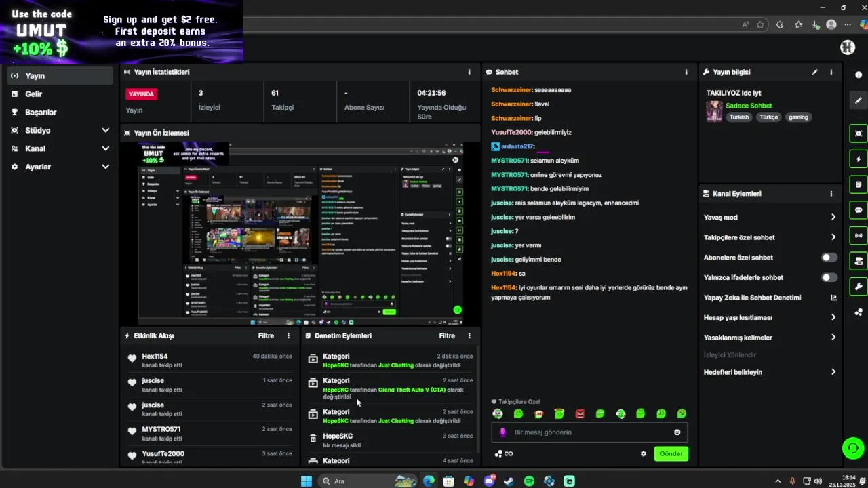Toggle Yalnızca ifadelerle sohbet switch
This screenshot has width=868, height=488.
click(x=829, y=278)
